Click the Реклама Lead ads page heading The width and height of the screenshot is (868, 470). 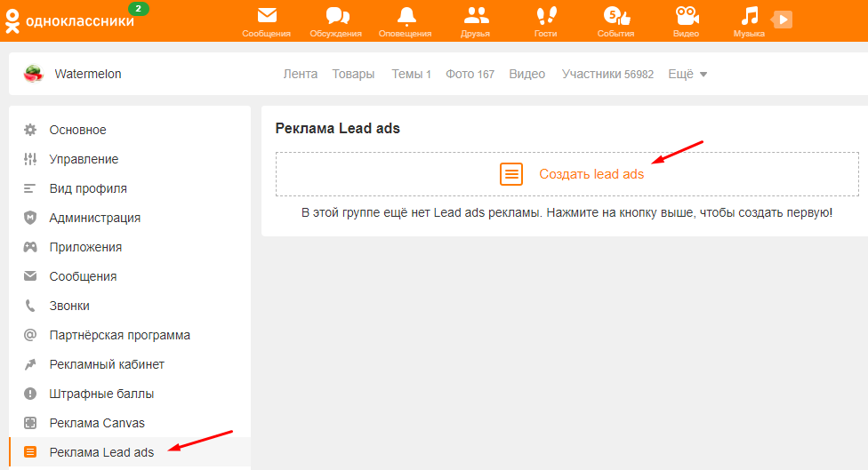338,128
